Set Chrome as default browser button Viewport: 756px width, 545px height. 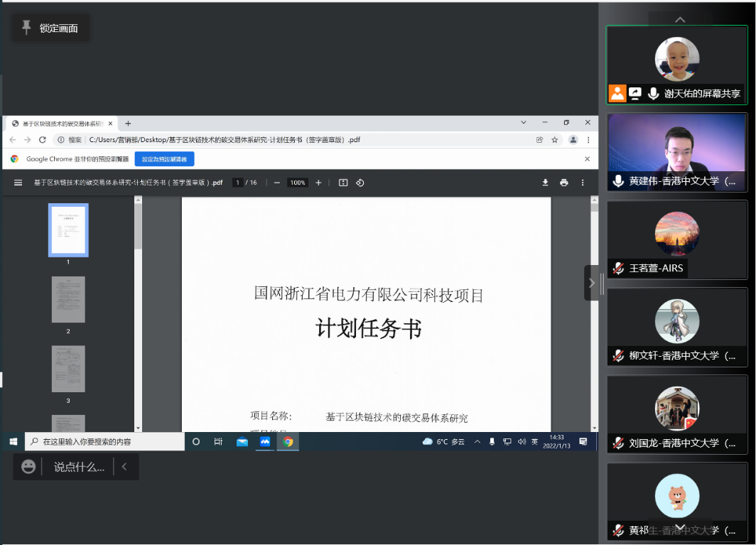(164, 159)
